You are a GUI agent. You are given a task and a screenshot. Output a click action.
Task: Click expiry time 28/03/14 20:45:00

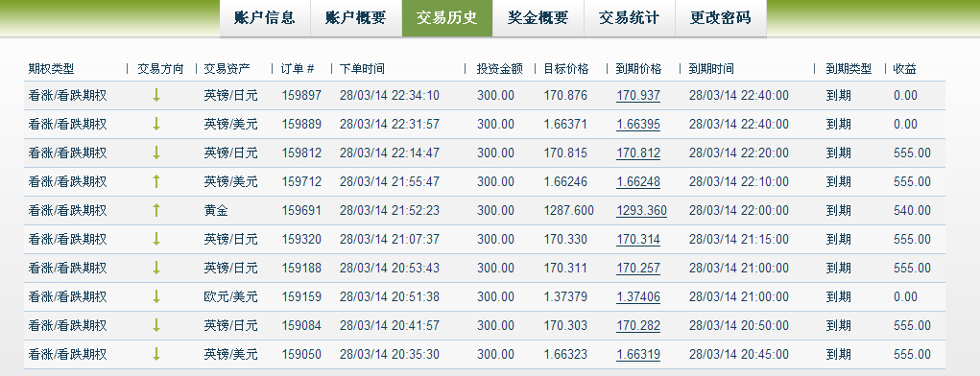(739, 354)
